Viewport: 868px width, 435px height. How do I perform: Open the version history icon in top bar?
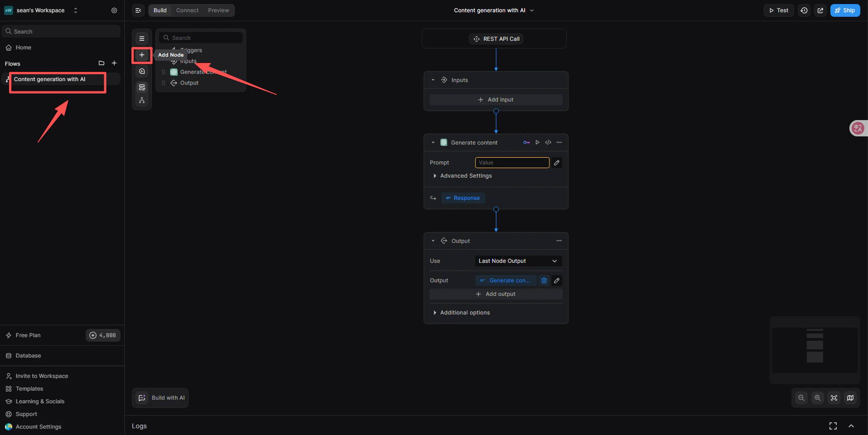(804, 10)
